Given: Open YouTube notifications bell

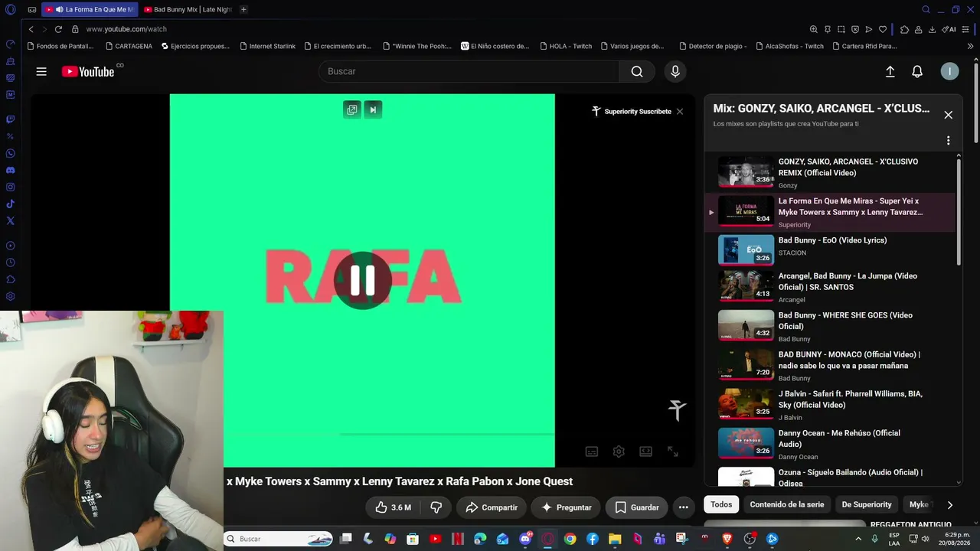Looking at the screenshot, I should 917,71.
